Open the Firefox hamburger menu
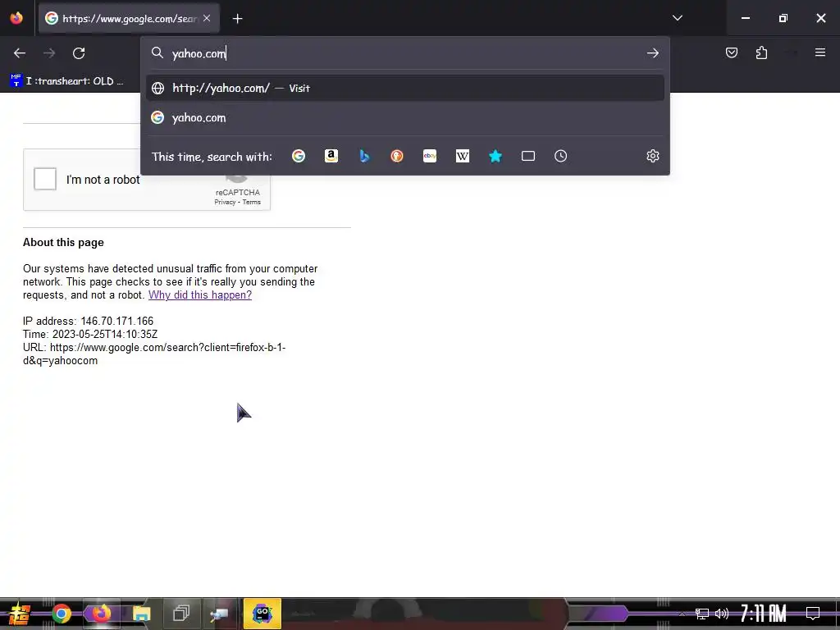 819,52
